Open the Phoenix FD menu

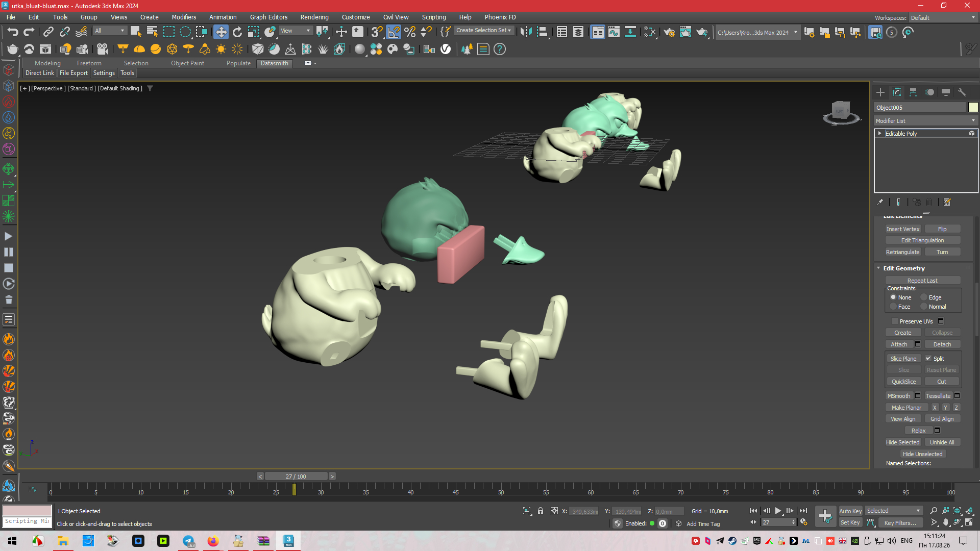click(x=500, y=17)
